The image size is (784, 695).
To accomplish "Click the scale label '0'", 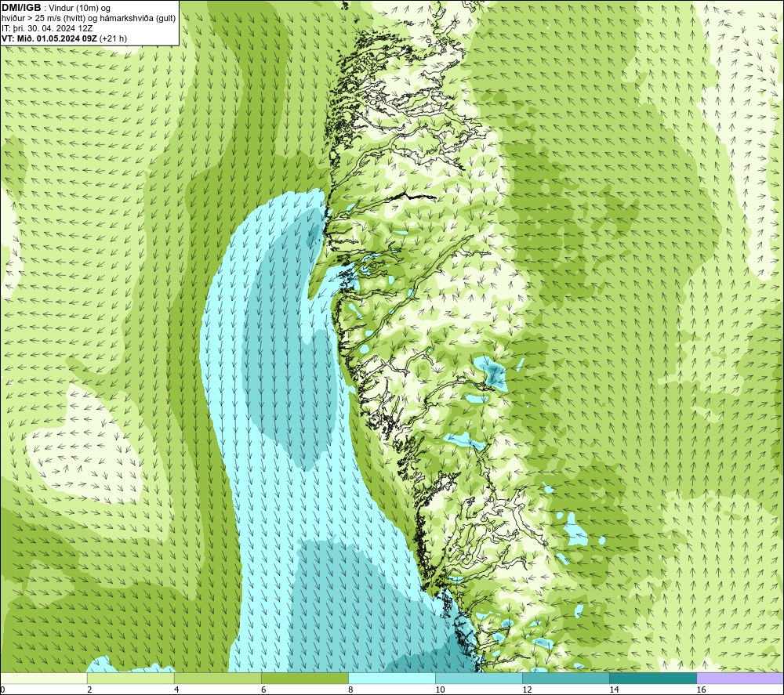I will click(x=2, y=690).
